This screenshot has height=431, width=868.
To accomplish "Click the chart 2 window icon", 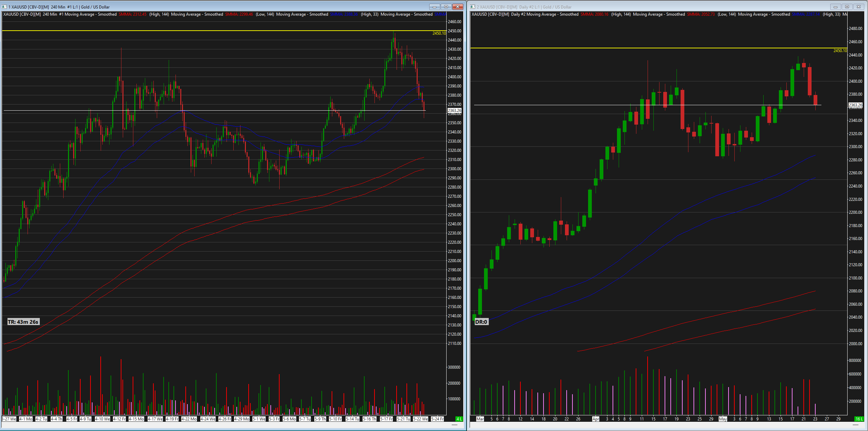I will pyautogui.click(x=472, y=7).
